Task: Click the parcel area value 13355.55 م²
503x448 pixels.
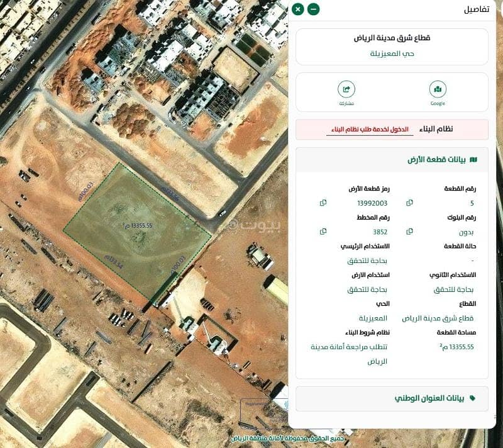Action: (x=456, y=347)
